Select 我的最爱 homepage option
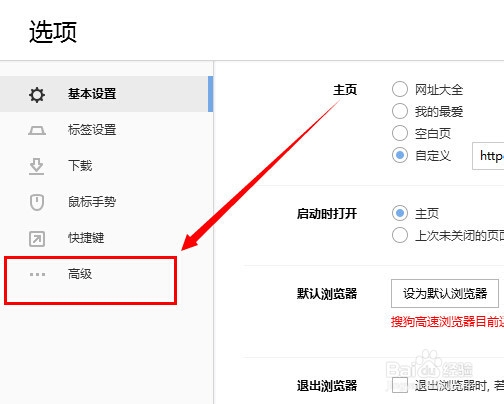 click(x=400, y=111)
